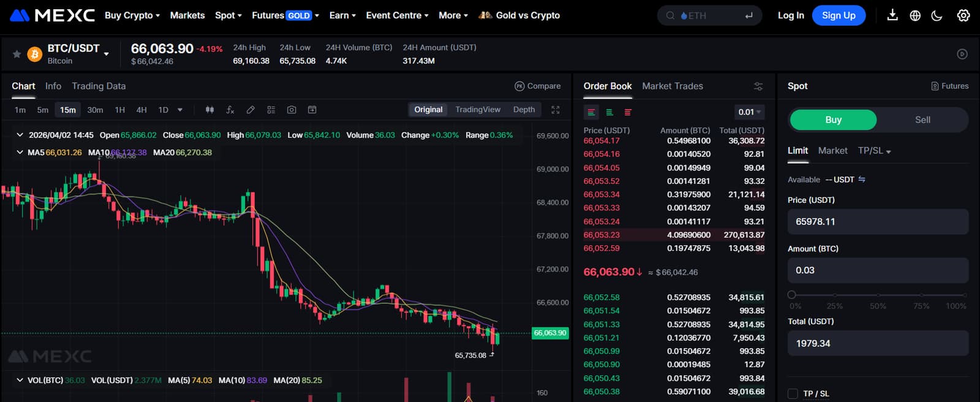Click the Log In link
The width and height of the screenshot is (980, 402).
[791, 15]
